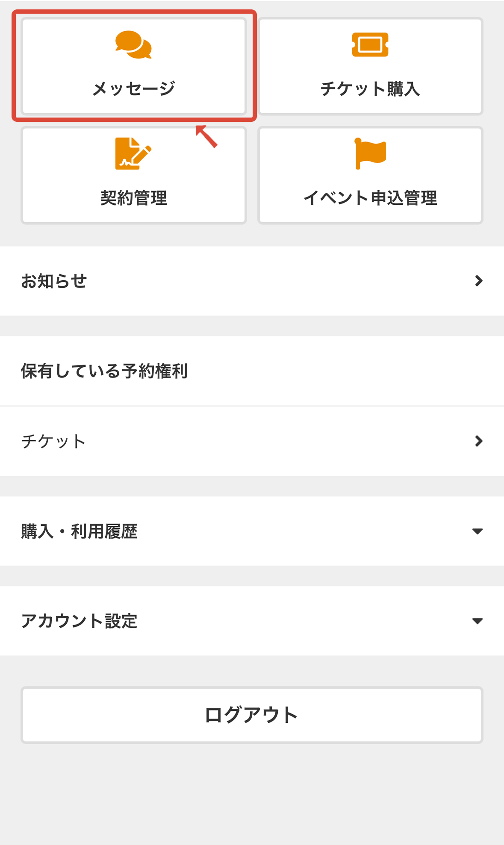Screen dimensions: 504x845
Task: Select the チケット購入 tile label
Action: (x=370, y=89)
